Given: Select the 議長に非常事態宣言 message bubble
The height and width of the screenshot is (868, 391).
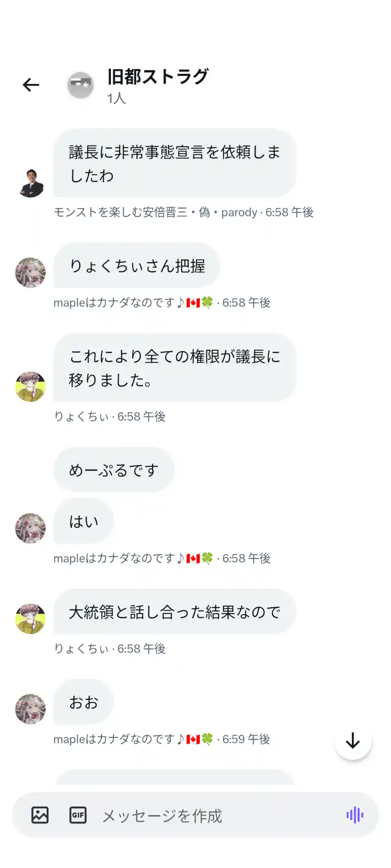Looking at the screenshot, I should tap(175, 163).
